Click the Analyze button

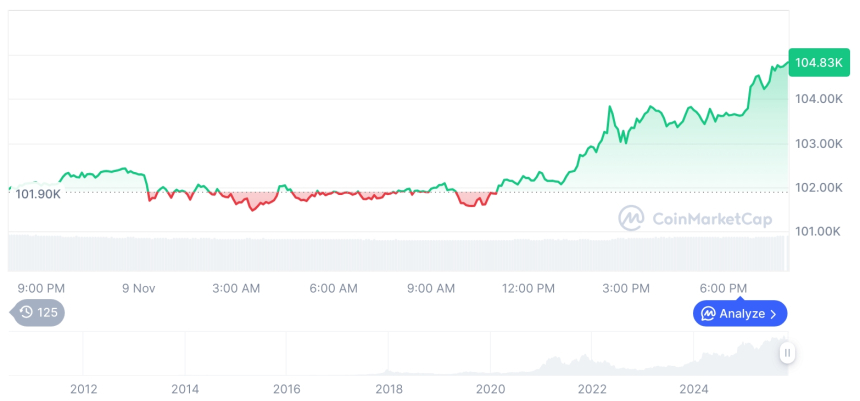(x=740, y=314)
